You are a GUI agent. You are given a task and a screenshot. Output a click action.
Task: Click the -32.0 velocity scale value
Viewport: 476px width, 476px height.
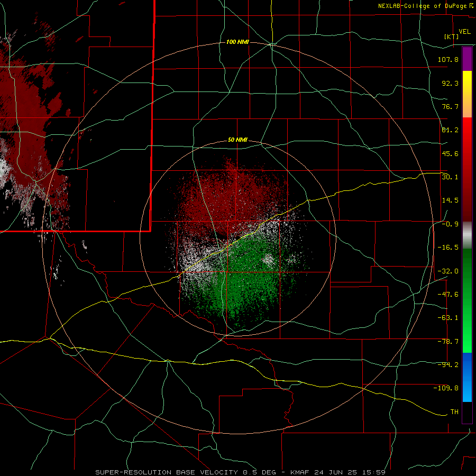pyautogui.click(x=448, y=271)
